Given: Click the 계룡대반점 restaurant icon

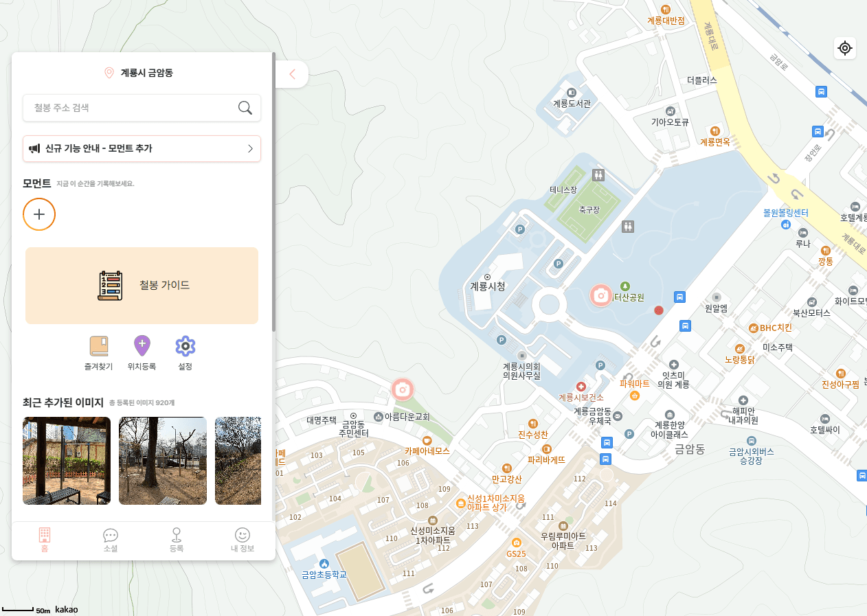Looking at the screenshot, I should click(x=666, y=9).
